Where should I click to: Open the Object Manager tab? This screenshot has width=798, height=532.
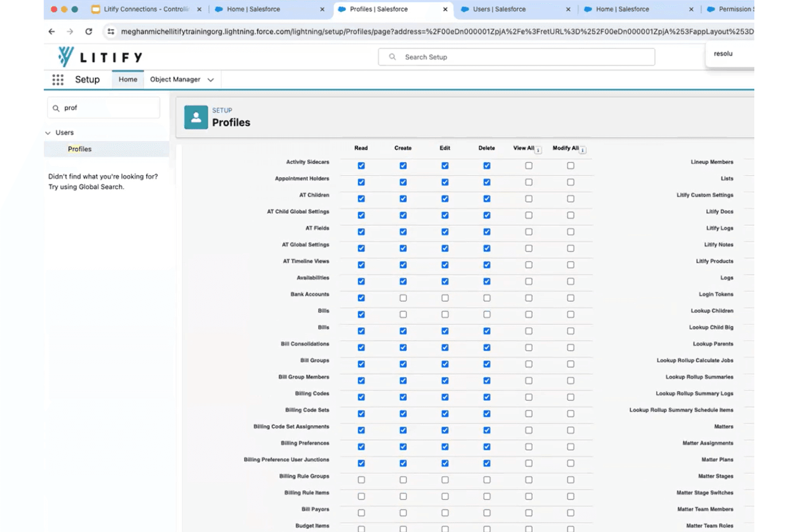coord(175,79)
